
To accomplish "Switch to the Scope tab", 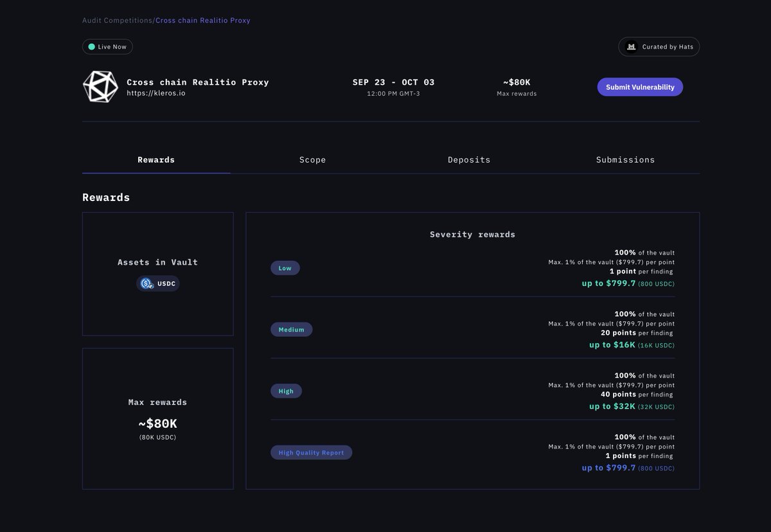I will pos(312,160).
